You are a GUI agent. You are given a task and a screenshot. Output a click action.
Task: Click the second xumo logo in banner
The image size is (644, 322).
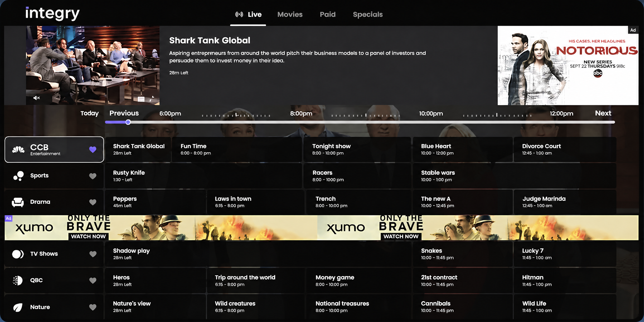pyautogui.click(x=346, y=228)
